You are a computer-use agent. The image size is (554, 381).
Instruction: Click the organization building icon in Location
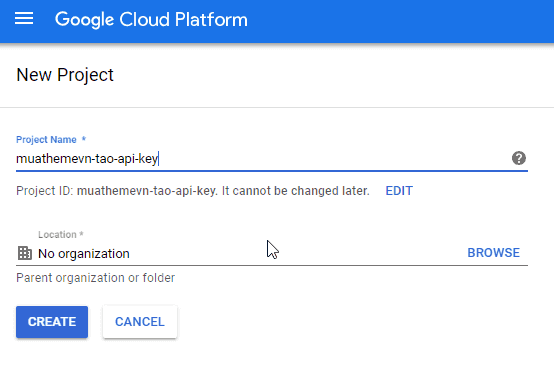[x=25, y=253]
